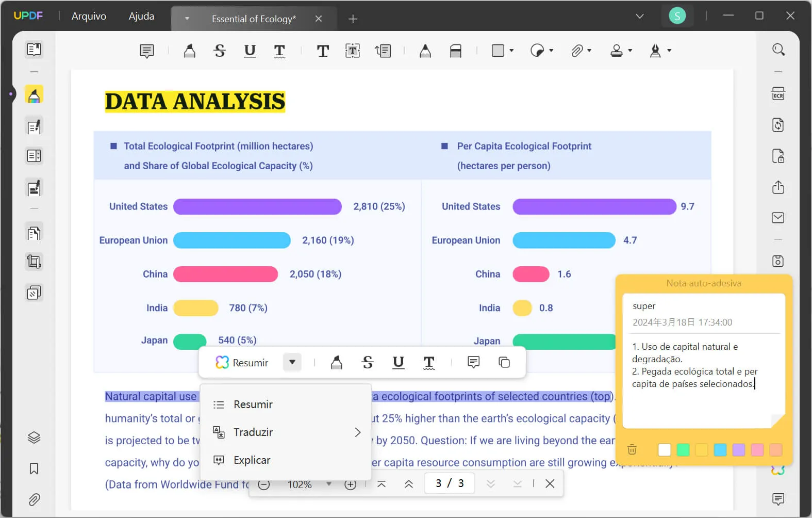Open the Reader mode icon in left sidebar
The height and width of the screenshot is (518, 812).
point(34,49)
